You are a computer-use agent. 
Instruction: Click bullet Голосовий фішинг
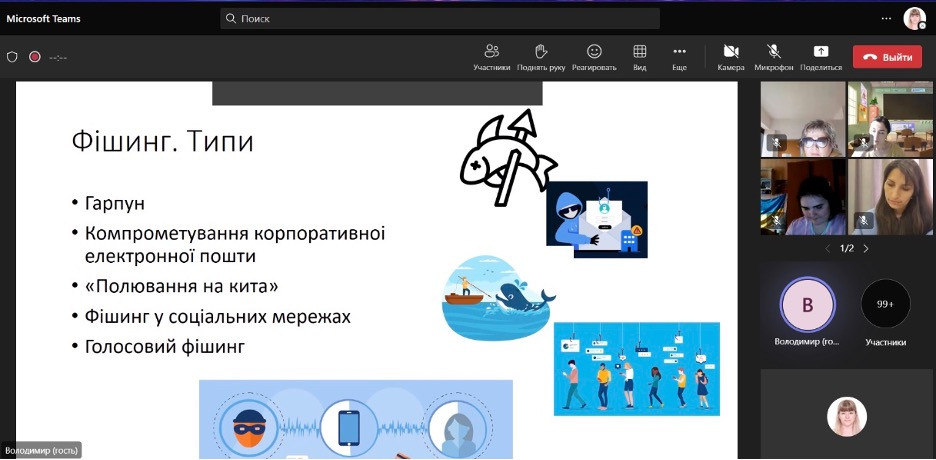click(165, 347)
